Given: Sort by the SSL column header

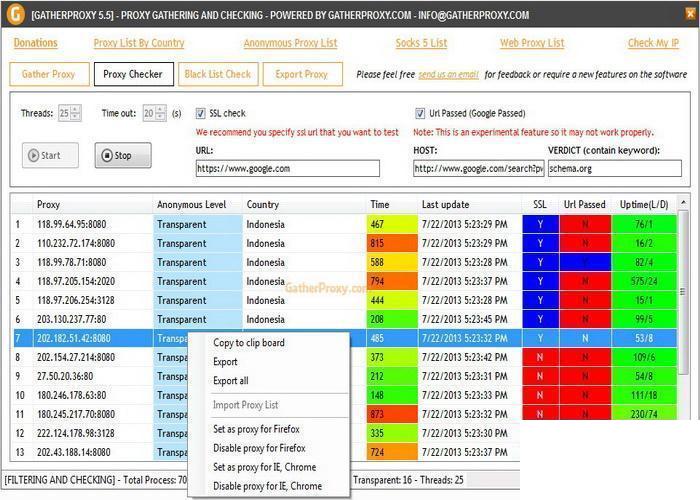Looking at the screenshot, I should tap(540, 204).
